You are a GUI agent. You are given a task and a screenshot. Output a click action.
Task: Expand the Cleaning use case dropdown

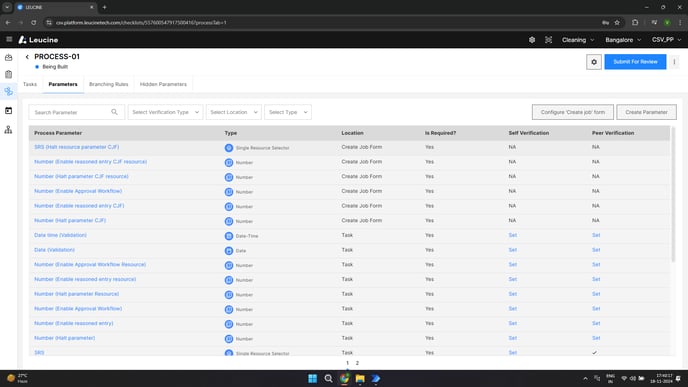click(578, 40)
